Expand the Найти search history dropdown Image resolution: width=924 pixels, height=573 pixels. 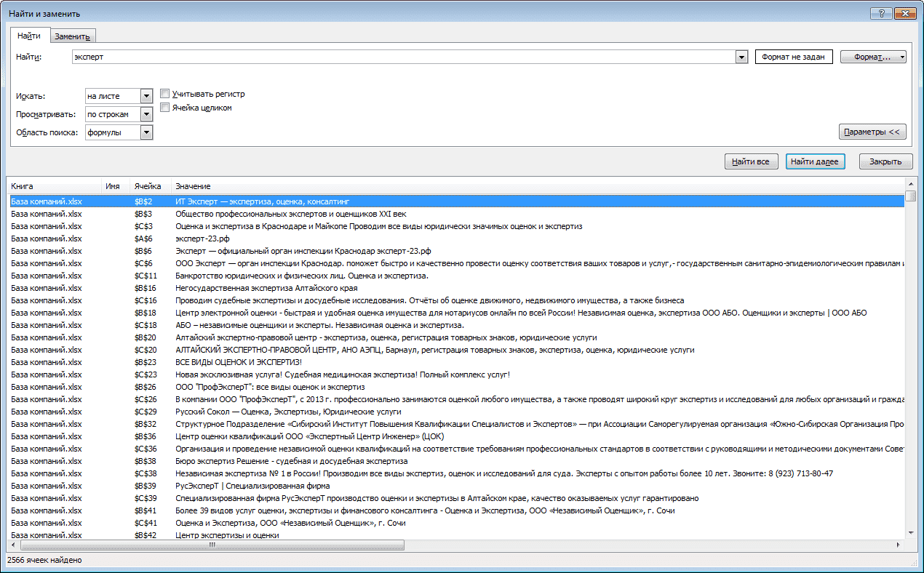coord(741,57)
